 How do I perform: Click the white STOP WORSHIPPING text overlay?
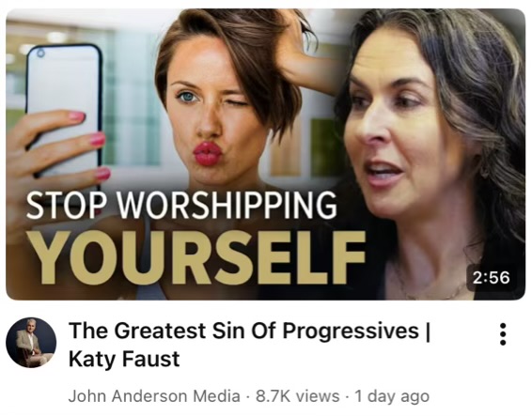click(181, 206)
